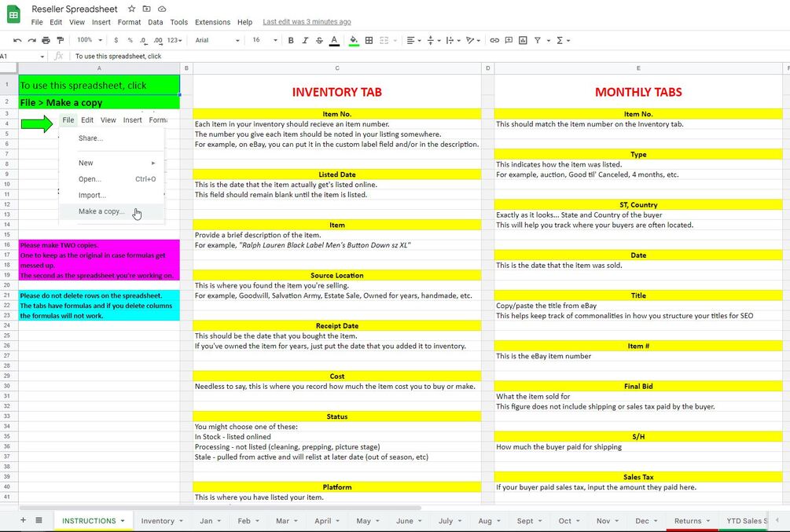Open the Data menu
The width and height of the screenshot is (790, 532).
(x=155, y=22)
